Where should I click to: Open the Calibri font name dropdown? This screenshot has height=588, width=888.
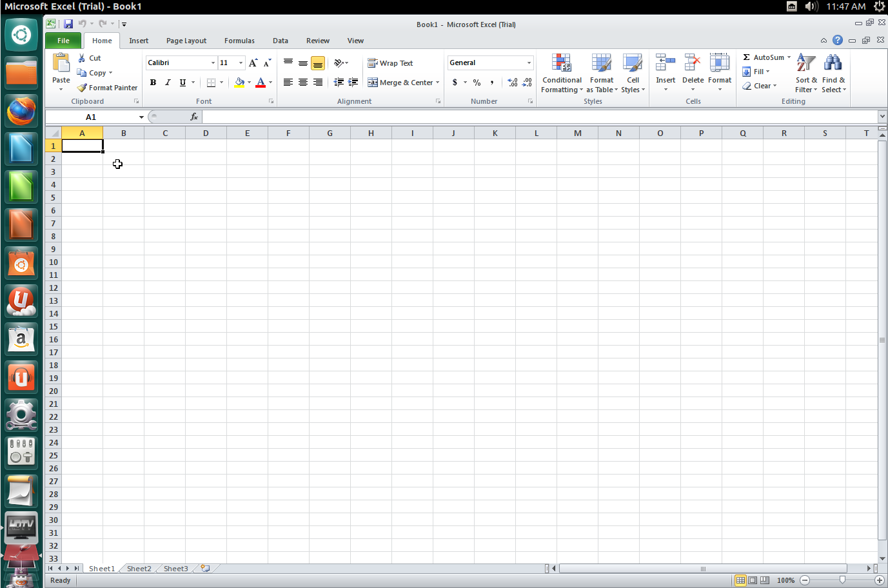(213, 63)
